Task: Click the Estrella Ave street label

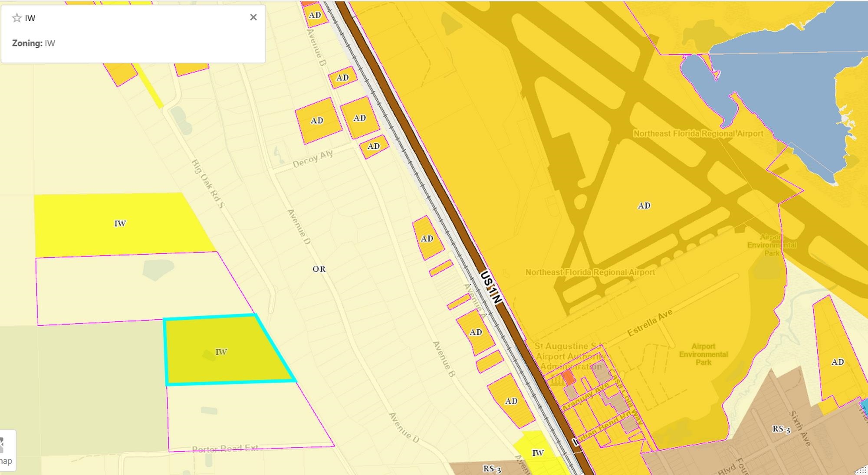Action: pyautogui.click(x=650, y=323)
